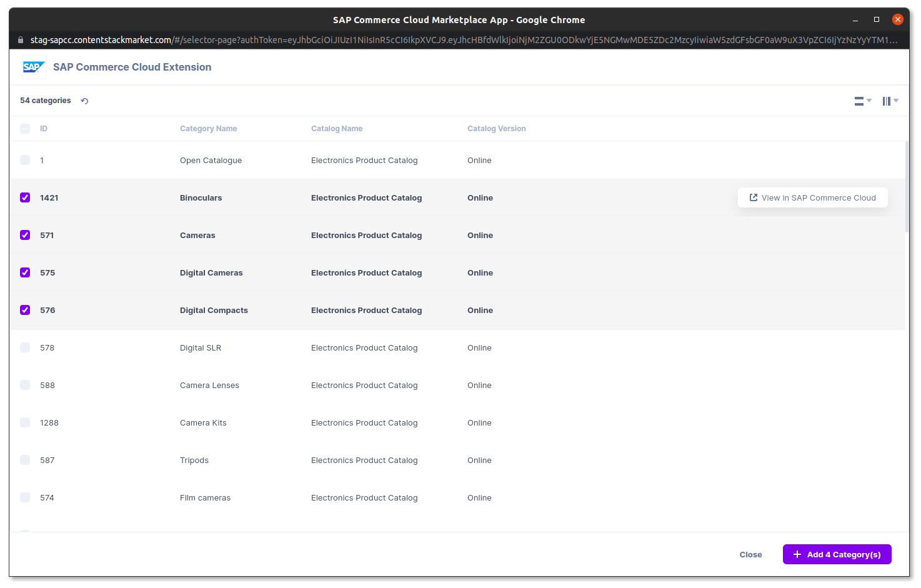Uncheck the Digital Cameras row checkbox

coord(25,272)
